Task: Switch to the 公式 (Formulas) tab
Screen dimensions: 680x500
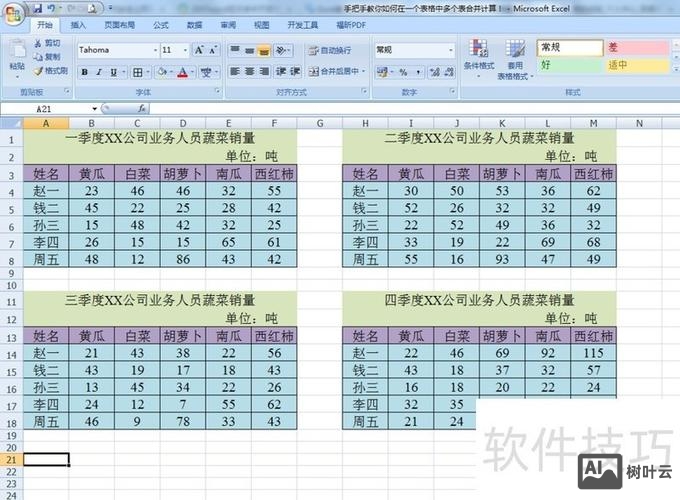Action: 160,25
